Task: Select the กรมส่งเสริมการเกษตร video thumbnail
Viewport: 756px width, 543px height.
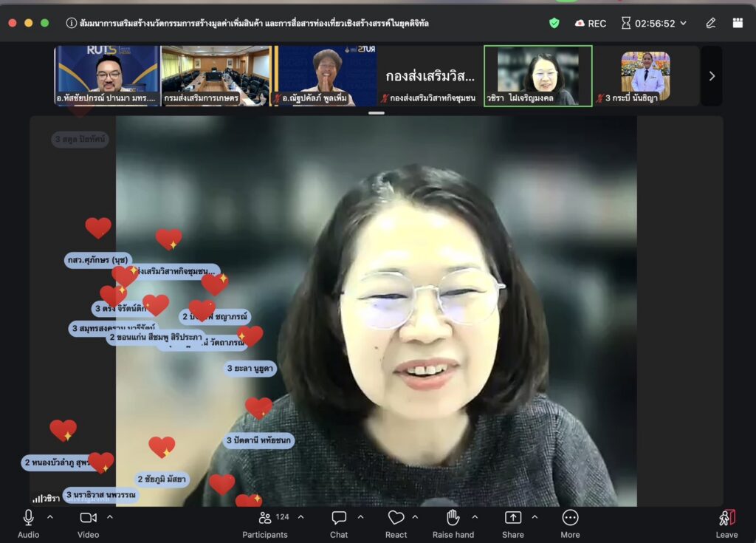Action: pos(216,76)
